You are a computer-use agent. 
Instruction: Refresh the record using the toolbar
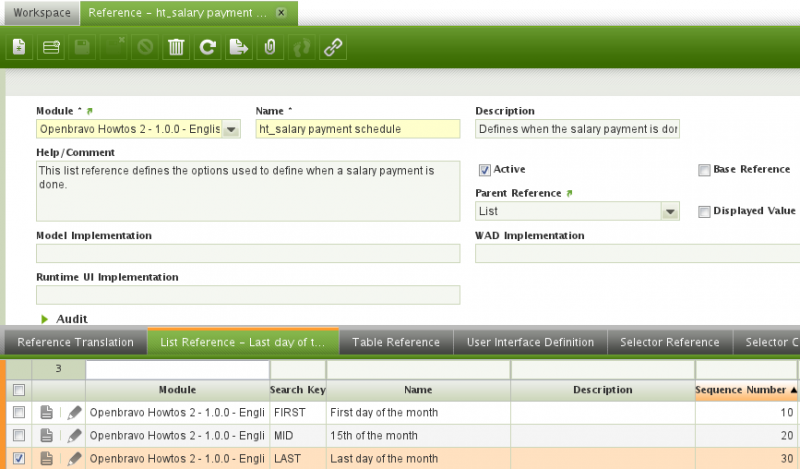pyautogui.click(x=206, y=47)
